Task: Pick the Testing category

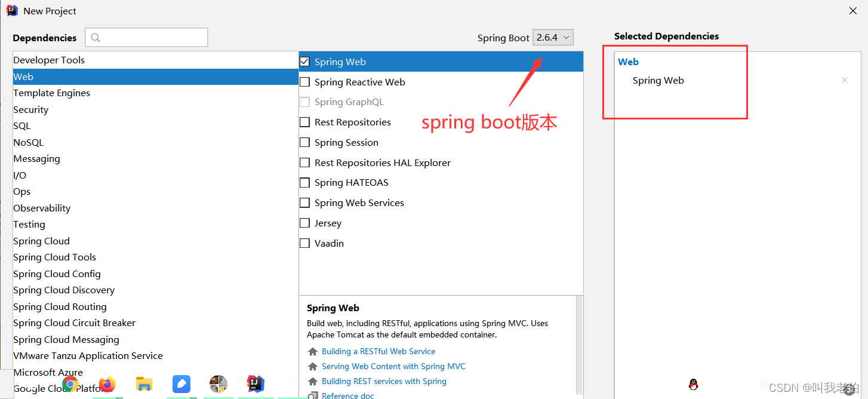Action: coord(155,225)
